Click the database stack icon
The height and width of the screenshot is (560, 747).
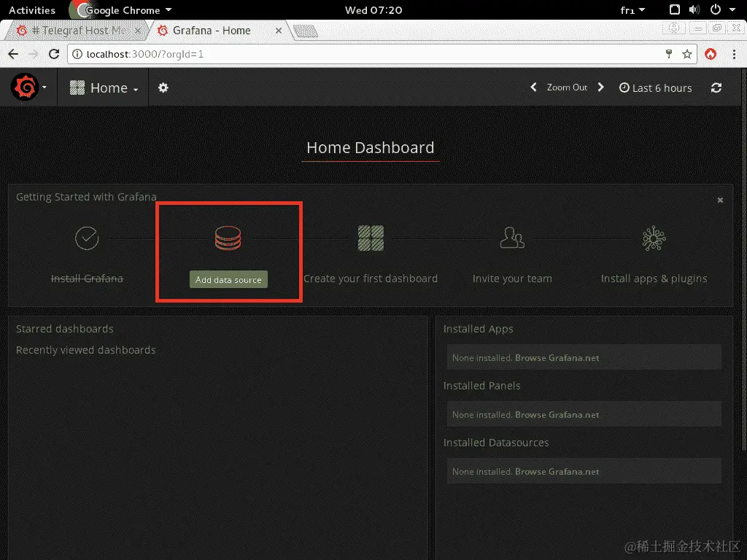pyautogui.click(x=228, y=238)
